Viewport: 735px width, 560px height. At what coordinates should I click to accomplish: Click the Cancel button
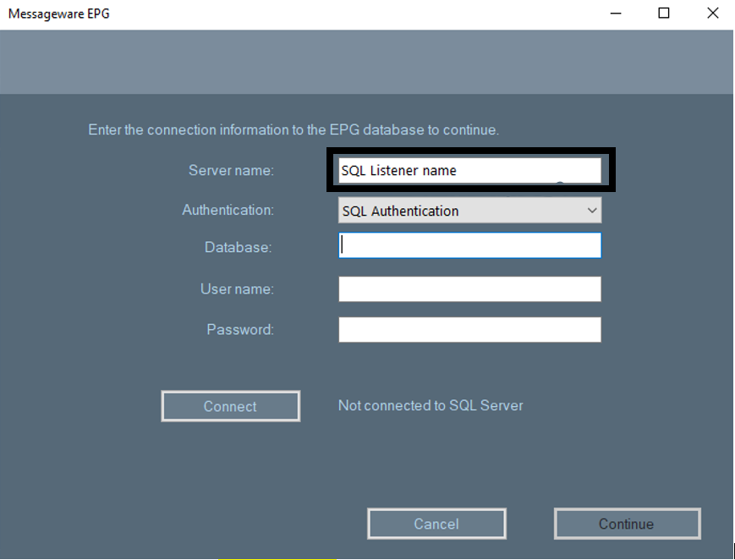click(436, 523)
